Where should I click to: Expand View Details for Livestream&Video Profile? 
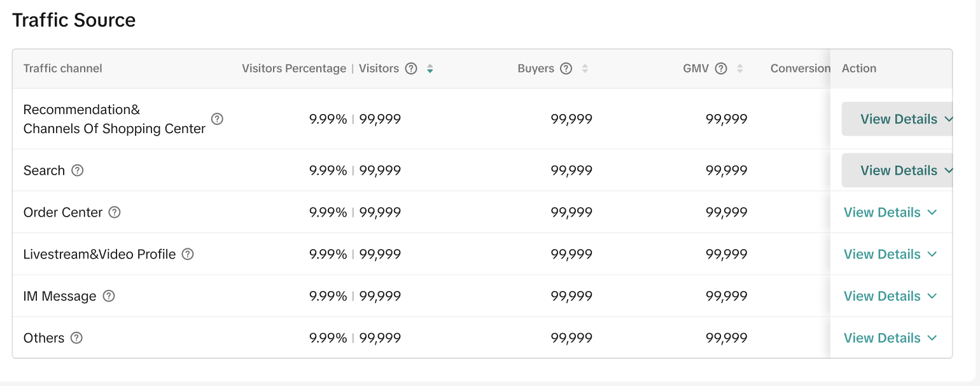[890, 255]
